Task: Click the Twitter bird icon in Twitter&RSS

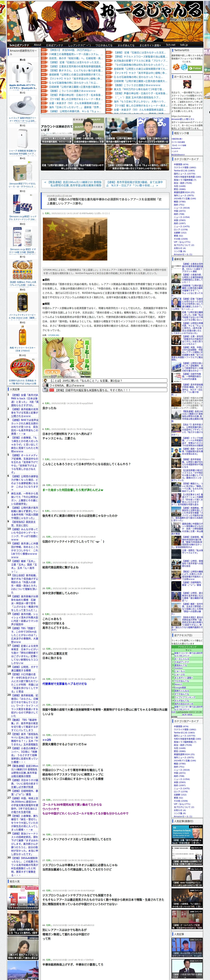Action: 184,67
